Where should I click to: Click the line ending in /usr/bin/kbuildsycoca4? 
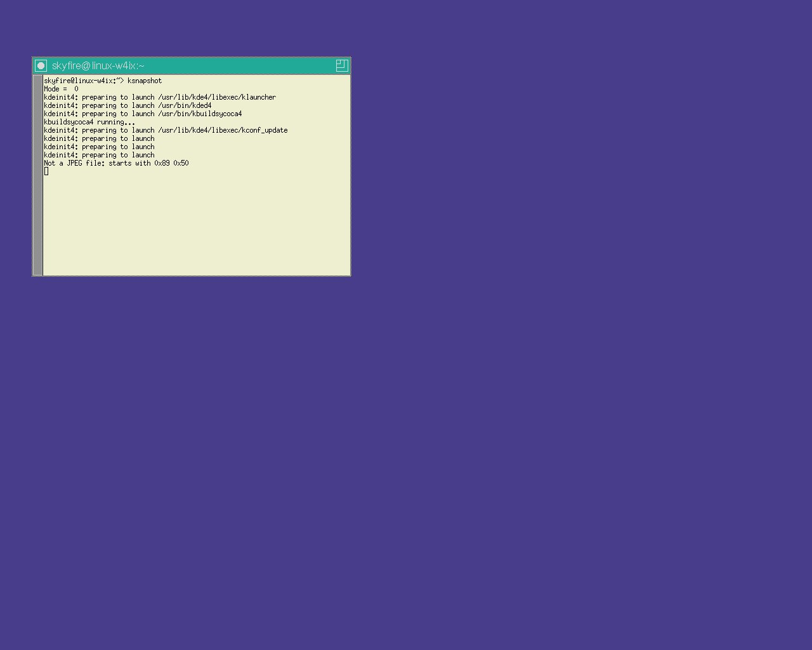coord(143,114)
